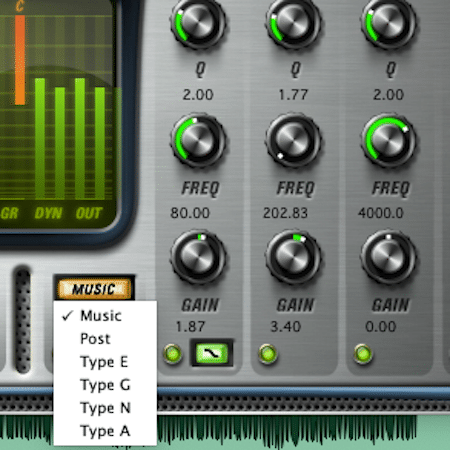Select Type E from the menu
Viewport: 450px width, 450px height.
(x=105, y=362)
